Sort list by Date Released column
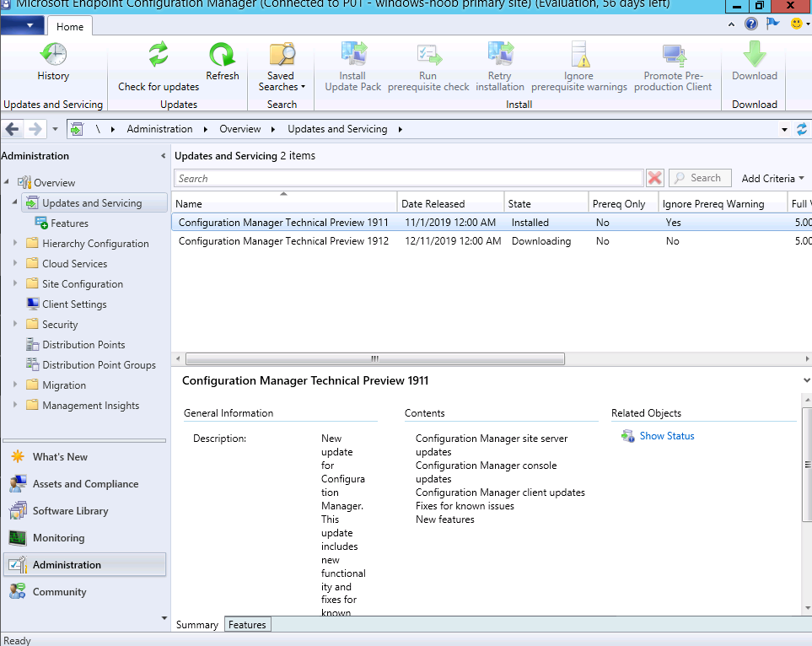The height and width of the screenshot is (646, 812). [450, 203]
